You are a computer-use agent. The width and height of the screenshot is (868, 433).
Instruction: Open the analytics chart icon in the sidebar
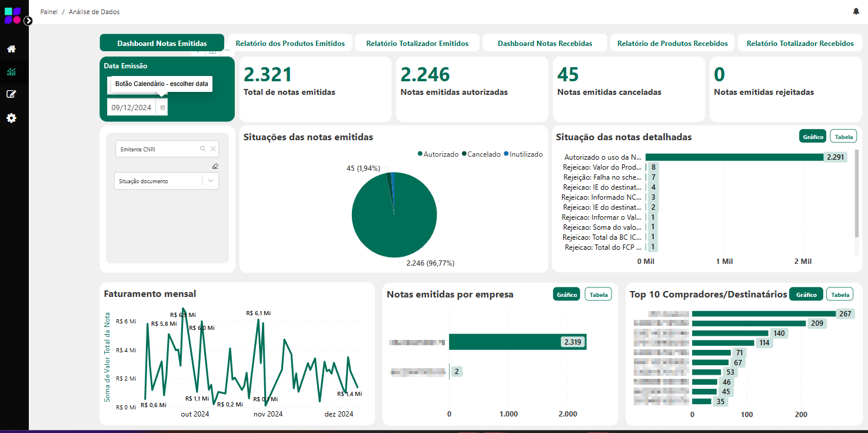(11, 71)
